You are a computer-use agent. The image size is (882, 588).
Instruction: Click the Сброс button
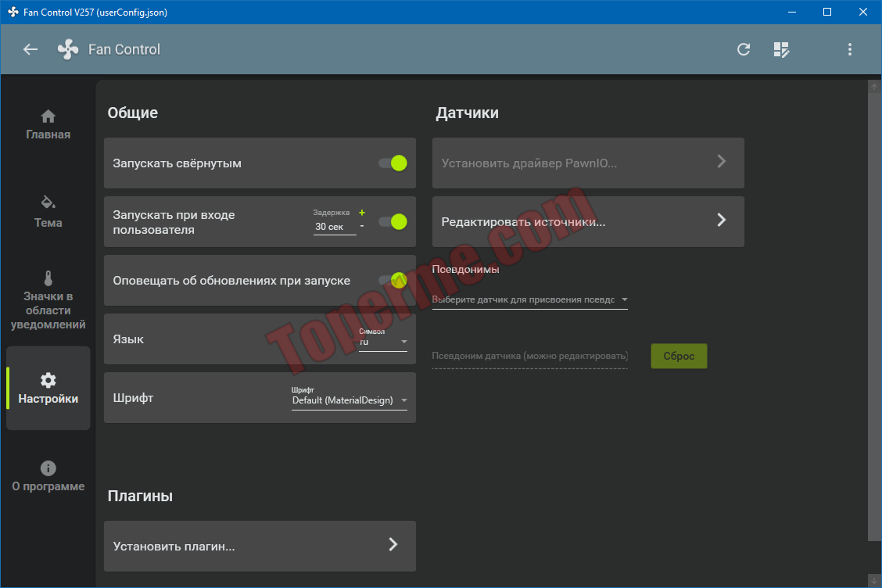[679, 356]
